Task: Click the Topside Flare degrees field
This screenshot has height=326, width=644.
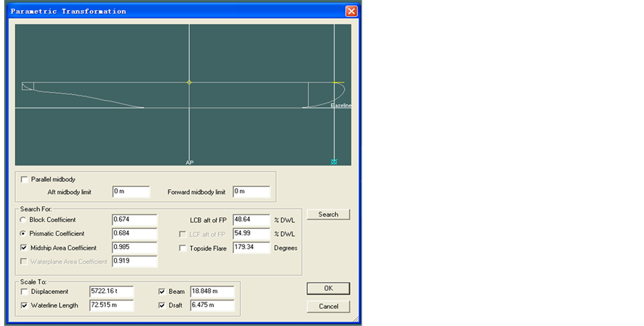Action: (x=251, y=248)
